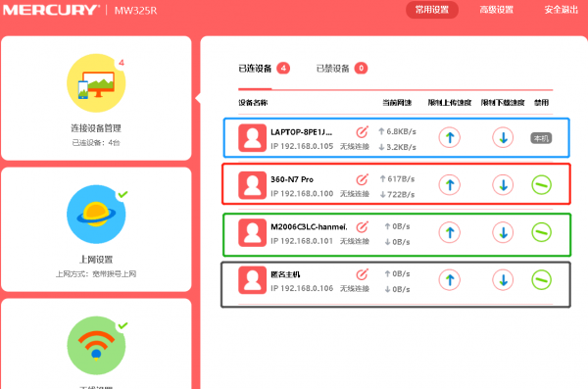This screenshot has width=588, height=389.
Task: Edit name of M2006C3LC-hanmei device
Action: (x=362, y=227)
